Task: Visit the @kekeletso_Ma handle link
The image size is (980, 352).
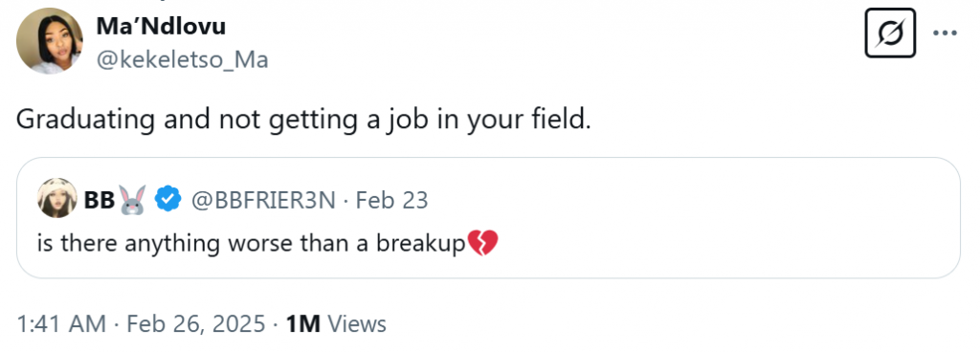Action: tap(182, 60)
